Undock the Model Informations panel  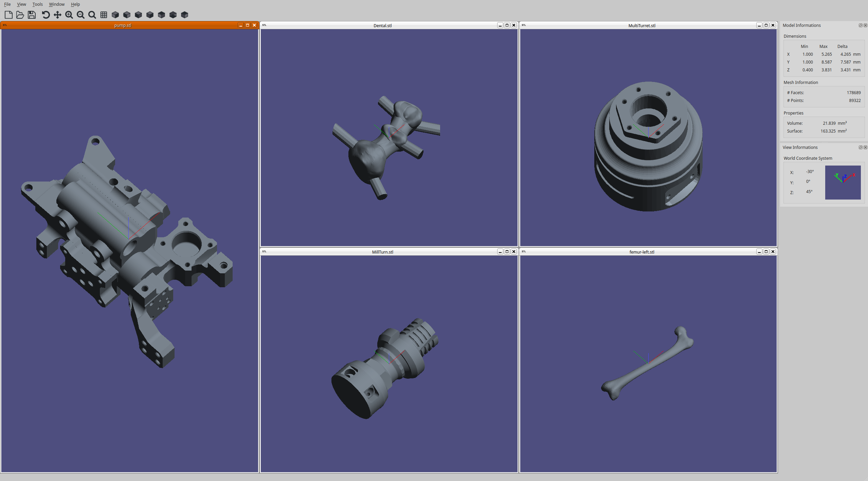coord(860,25)
